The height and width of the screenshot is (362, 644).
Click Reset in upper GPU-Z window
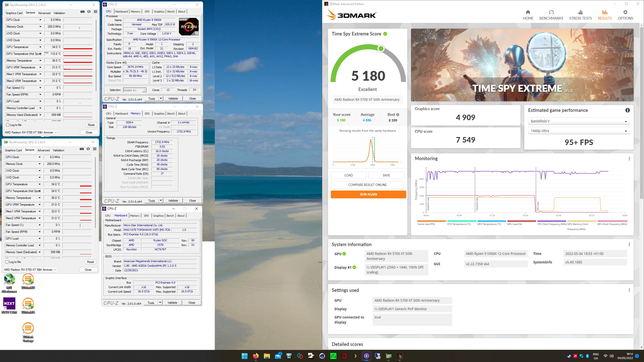point(91,125)
